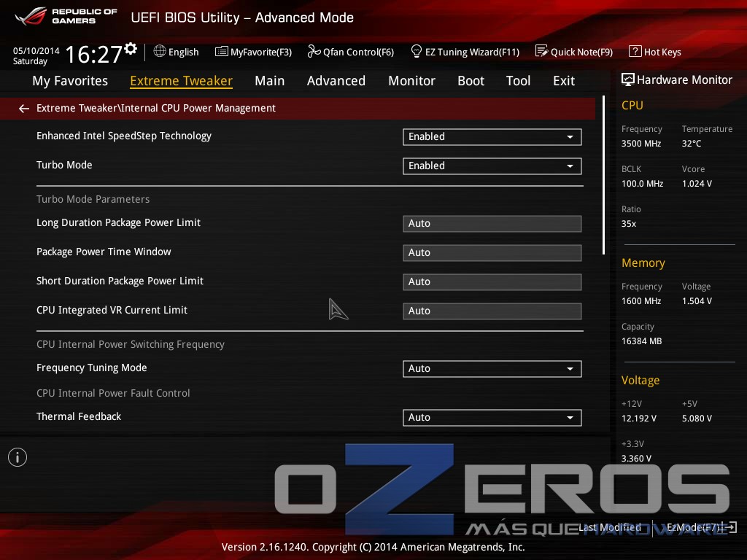The width and height of the screenshot is (747, 560).
Task: Open the Quick Note(F9) notepad icon
Action: (x=542, y=52)
